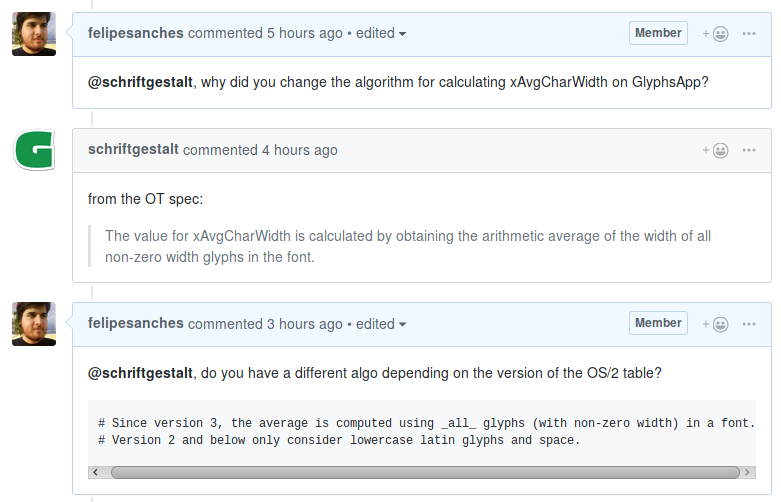Expand edited history dropdown on 3 hours ago comment
Screen dimensions: 781x502
coord(381,324)
